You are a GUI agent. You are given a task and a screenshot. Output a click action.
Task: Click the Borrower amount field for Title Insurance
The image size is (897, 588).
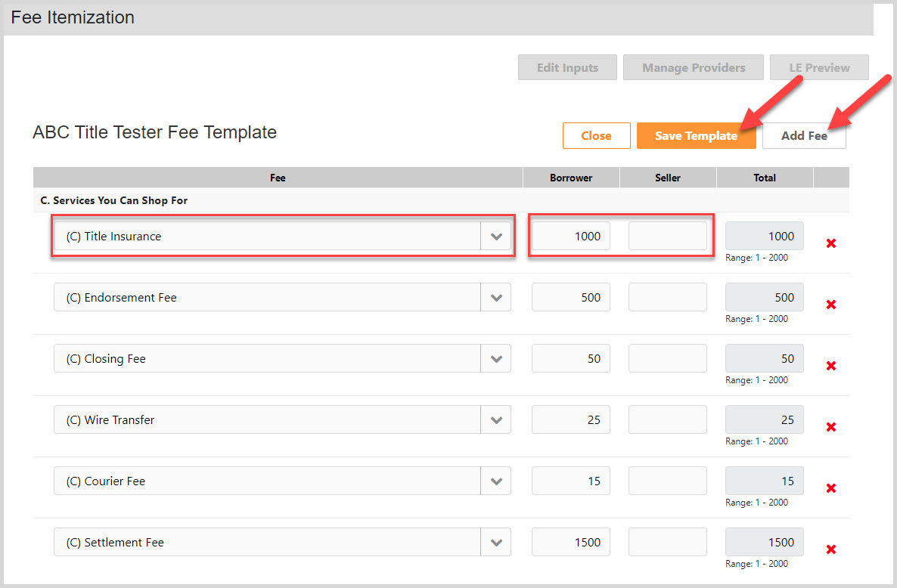click(x=571, y=236)
